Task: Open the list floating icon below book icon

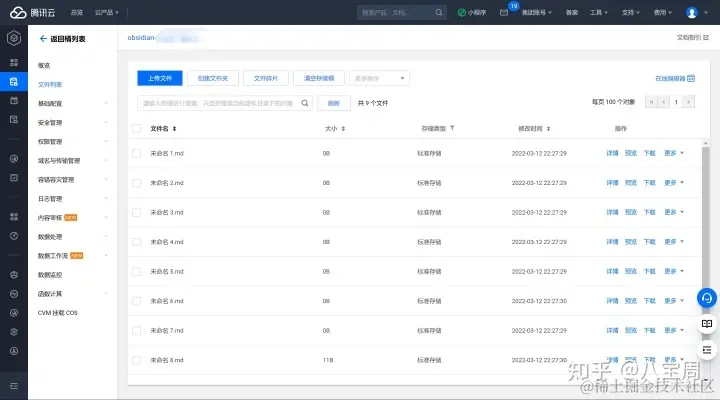Action: coord(707,350)
